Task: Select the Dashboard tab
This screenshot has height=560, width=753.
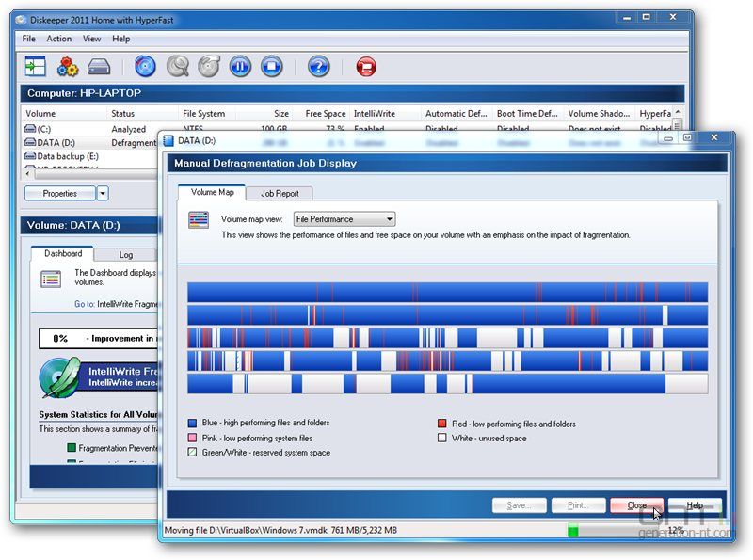Action: [63, 253]
